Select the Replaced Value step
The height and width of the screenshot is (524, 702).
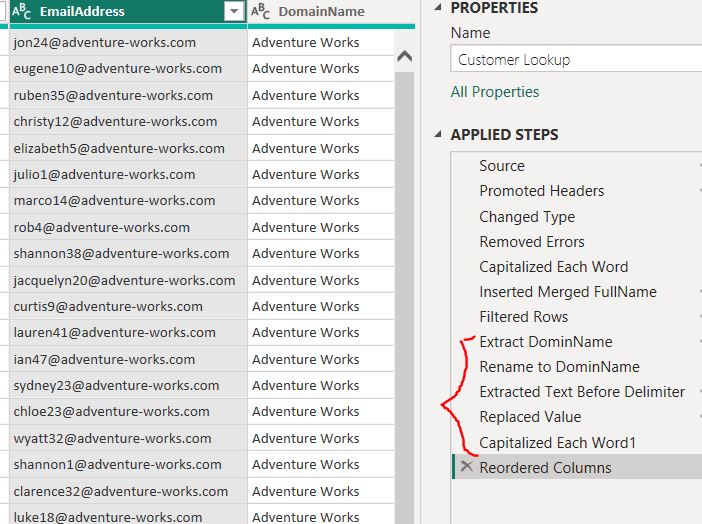[x=530, y=417]
